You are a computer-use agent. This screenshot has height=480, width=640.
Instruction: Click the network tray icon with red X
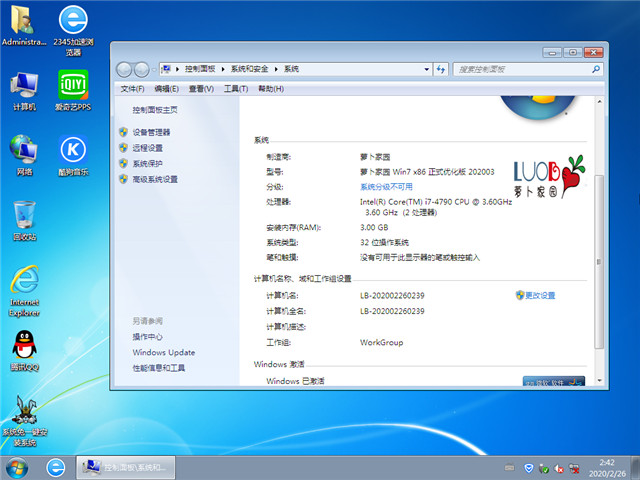tap(574, 468)
